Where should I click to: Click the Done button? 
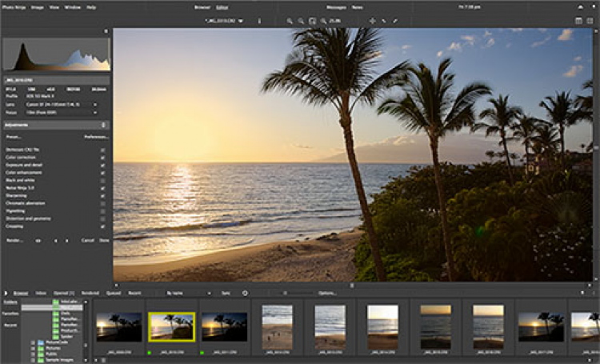pyautogui.click(x=104, y=240)
